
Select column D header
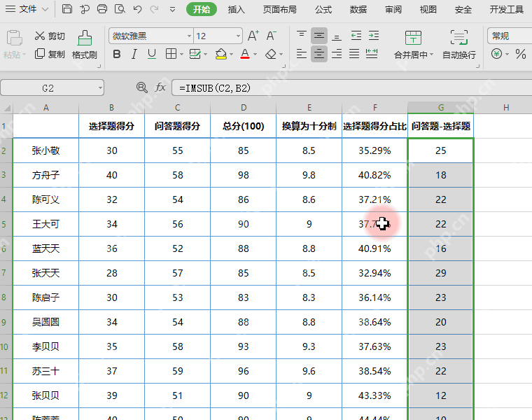(244, 108)
